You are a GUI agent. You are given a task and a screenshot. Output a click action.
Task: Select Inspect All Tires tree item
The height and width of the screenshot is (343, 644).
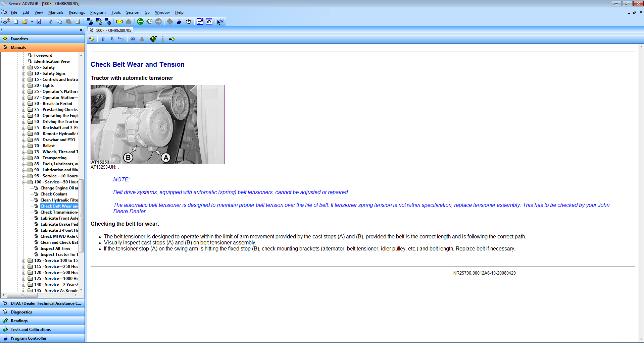55,248
